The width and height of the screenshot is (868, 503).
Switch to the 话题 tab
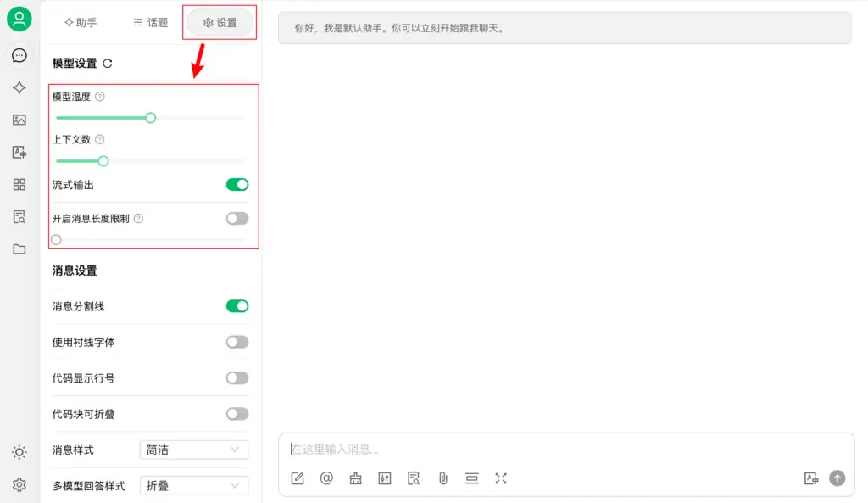click(149, 23)
